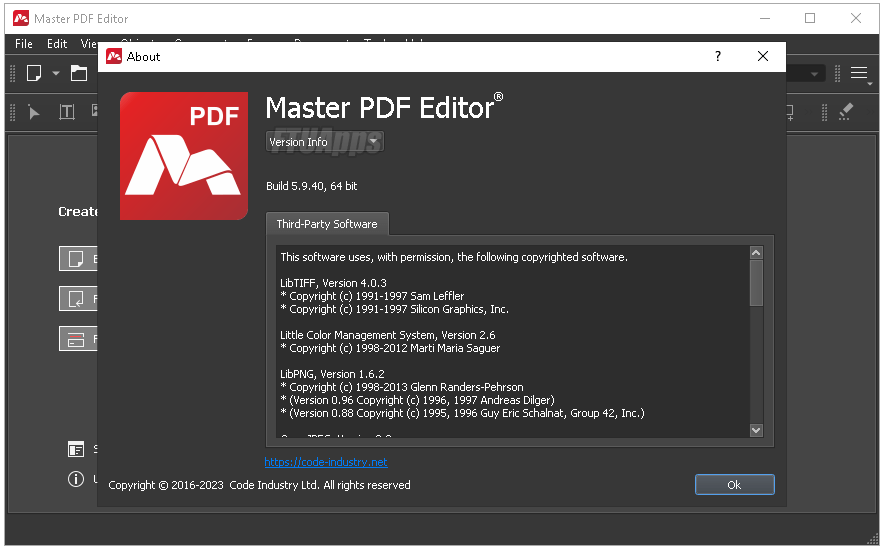Click the scroll up arrow of license text
The height and width of the screenshot is (548, 881).
pos(756,253)
